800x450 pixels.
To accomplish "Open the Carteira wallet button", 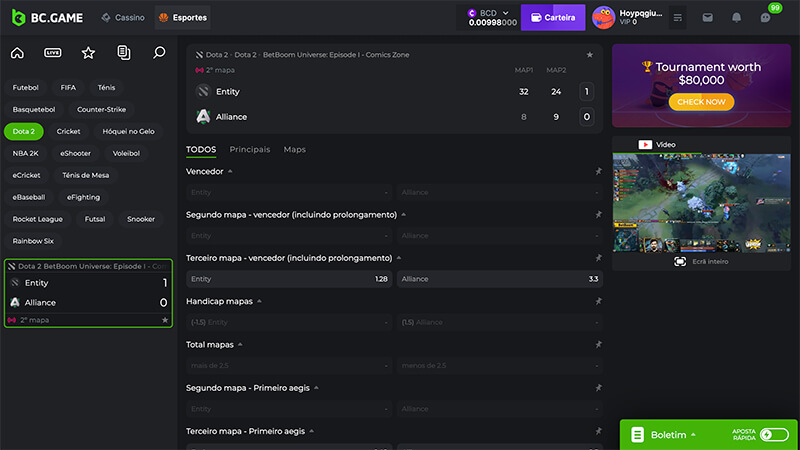I will point(553,17).
